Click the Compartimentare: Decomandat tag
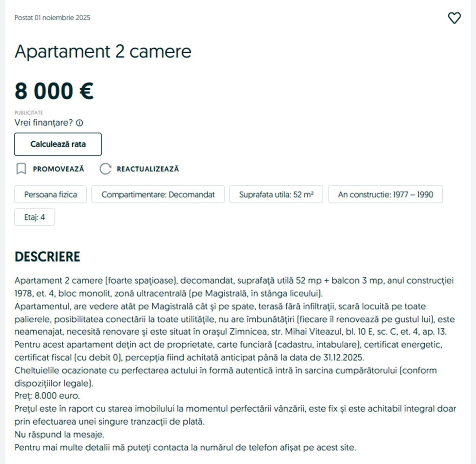Image resolution: width=476 pixels, height=464 pixels. click(x=158, y=195)
